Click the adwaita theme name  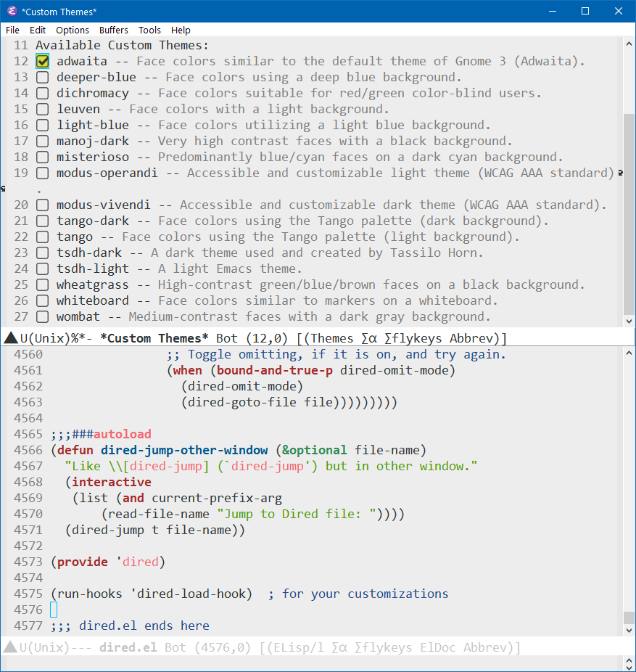[x=82, y=61]
